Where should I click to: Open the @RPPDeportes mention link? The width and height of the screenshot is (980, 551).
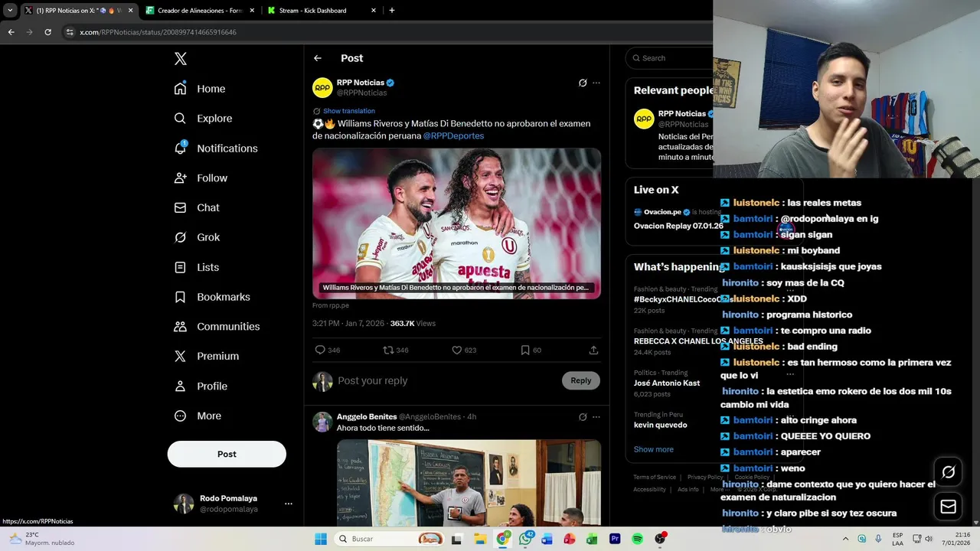pos(453,135)
